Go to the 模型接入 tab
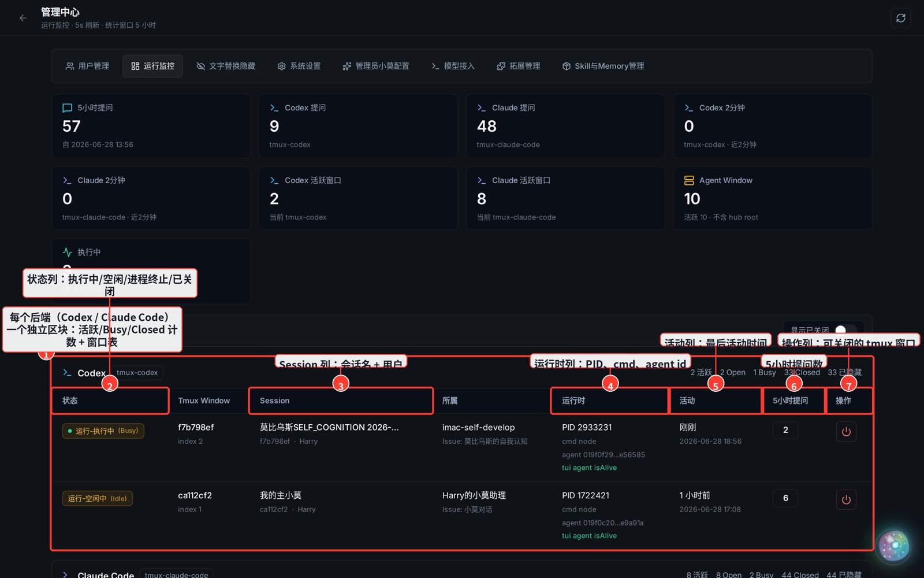The height and width of the screenshot is (578, 924). point(453,66)
